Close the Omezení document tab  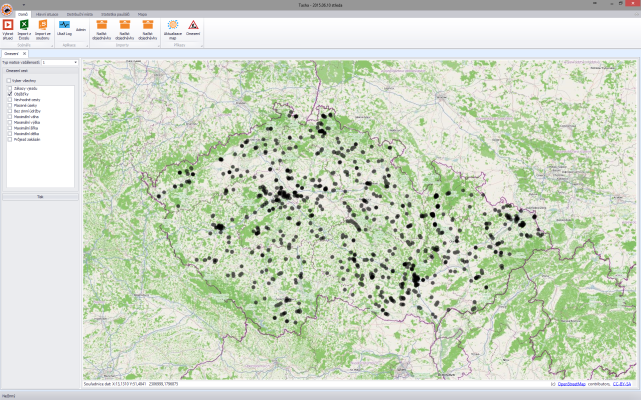(x=25, y=54)
